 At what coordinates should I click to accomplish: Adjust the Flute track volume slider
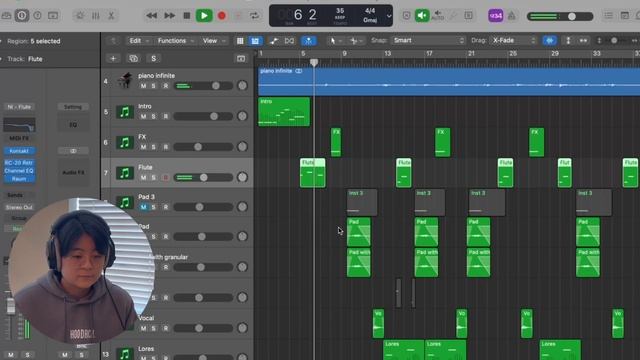click(x=204, y=177)
